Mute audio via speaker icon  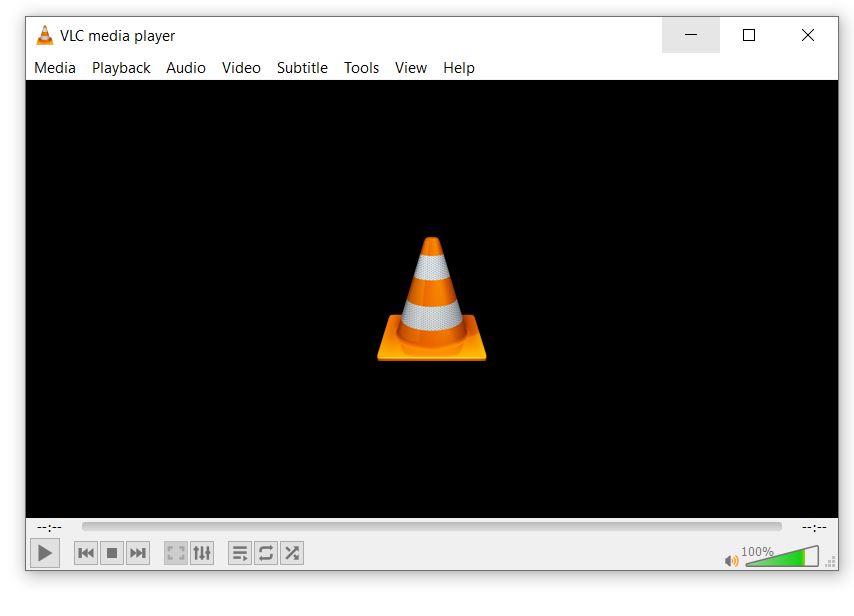[x=731, y=560]
